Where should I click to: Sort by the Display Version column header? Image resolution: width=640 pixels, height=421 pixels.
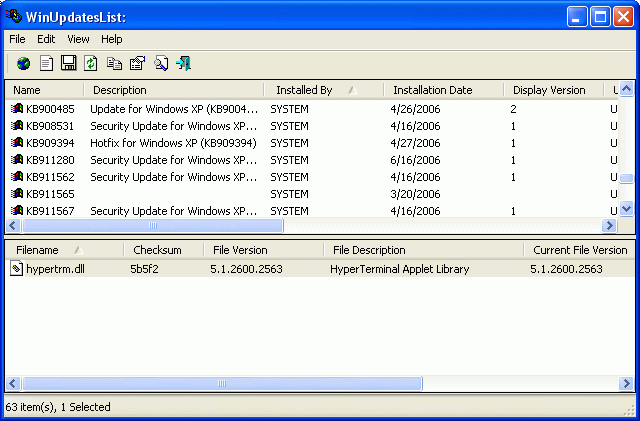[x=553, y=90]
